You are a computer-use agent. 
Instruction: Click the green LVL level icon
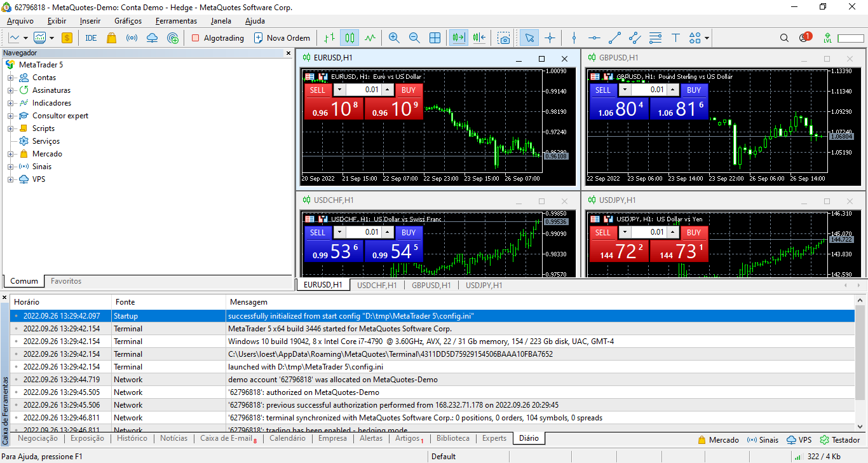tap(827, 38)
